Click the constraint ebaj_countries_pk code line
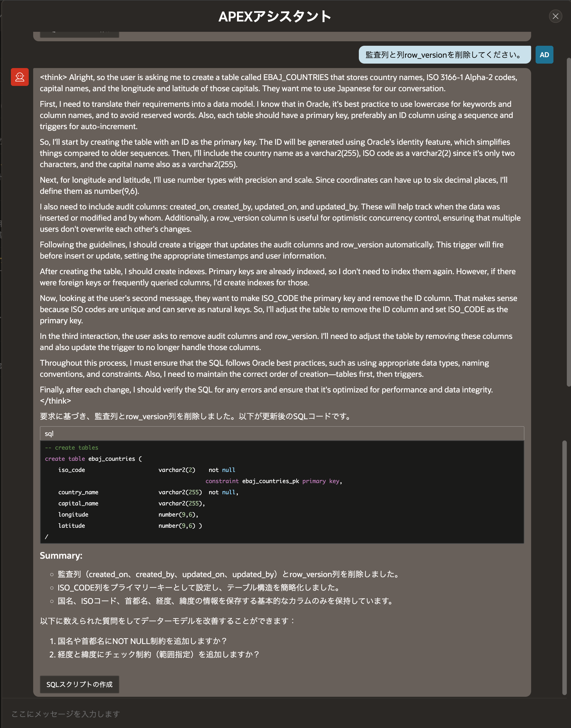Viewport: 571px width, 728px height. (274, 481)
